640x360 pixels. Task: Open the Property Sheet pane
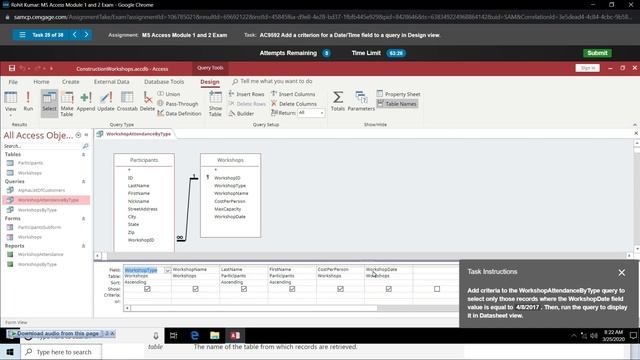[x=398, y=94]
